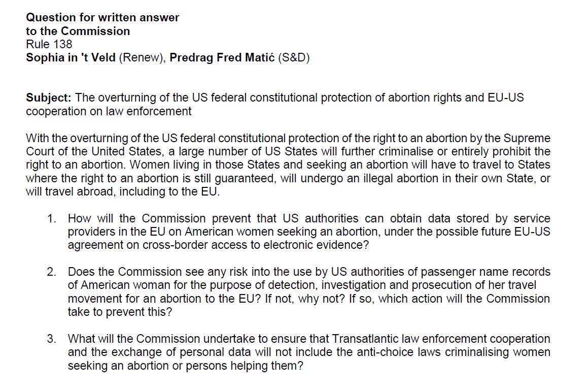The width and height of the screenshot is (588, 390).
Task: Select the name 'Predrag Fred Matić'
Action: [x=222, y=57]
